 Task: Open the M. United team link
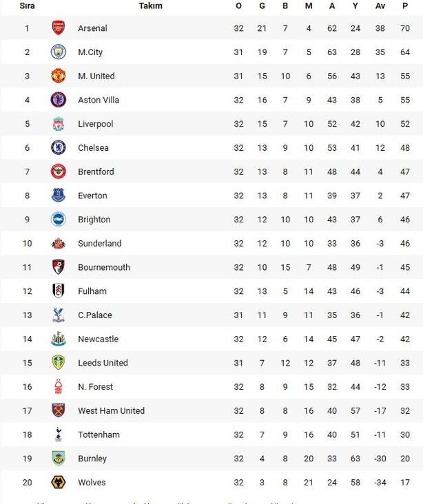pos(96,76)
